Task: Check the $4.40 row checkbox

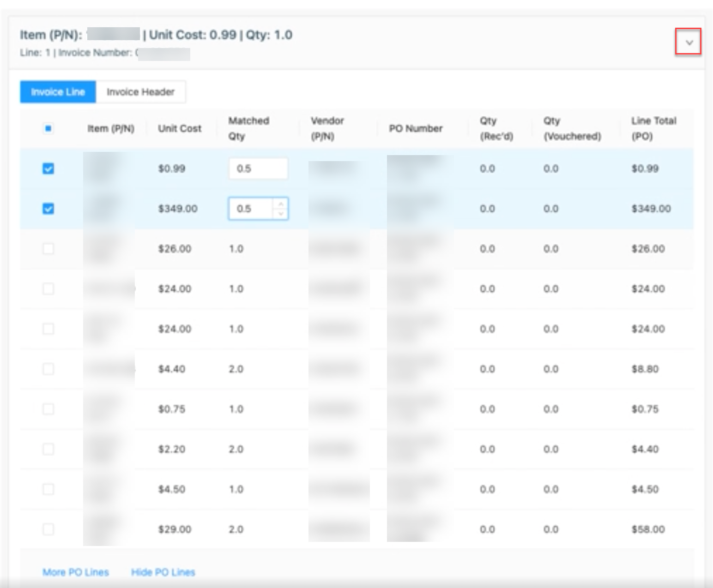Action: coord(48,369)
